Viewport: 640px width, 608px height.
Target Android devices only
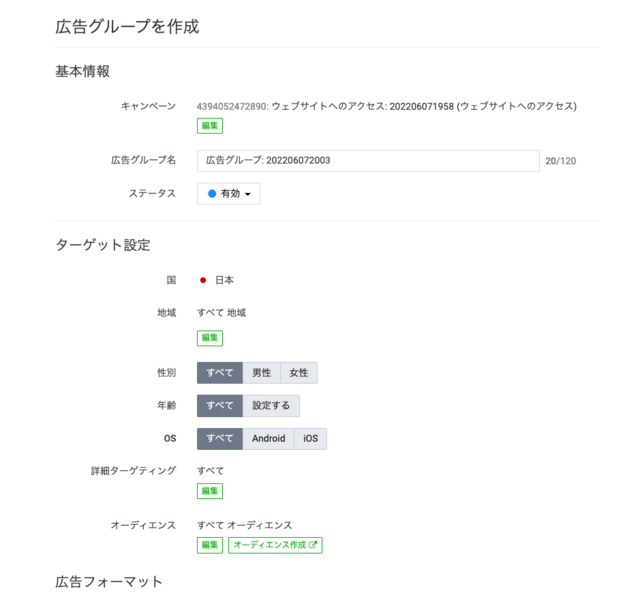click(x=269, y=439)
